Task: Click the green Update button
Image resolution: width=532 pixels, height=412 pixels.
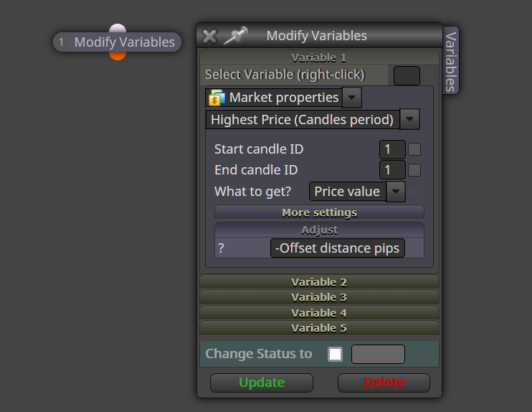Action: (262, 383)
